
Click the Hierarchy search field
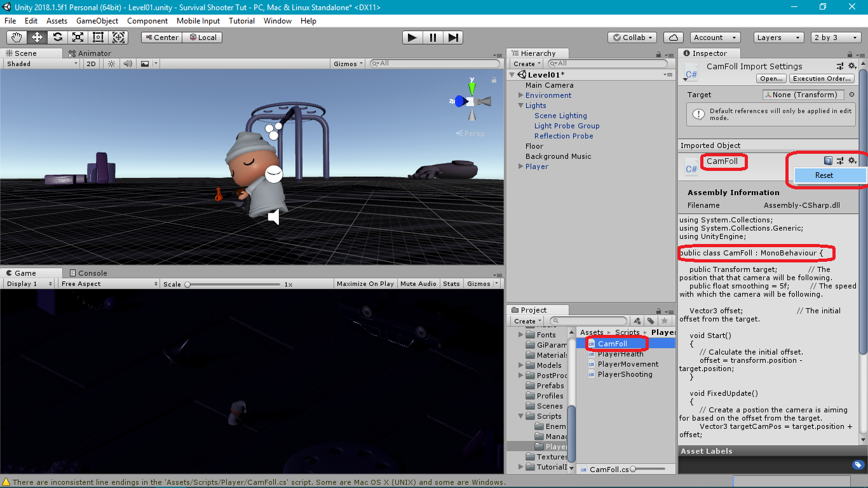608,64
